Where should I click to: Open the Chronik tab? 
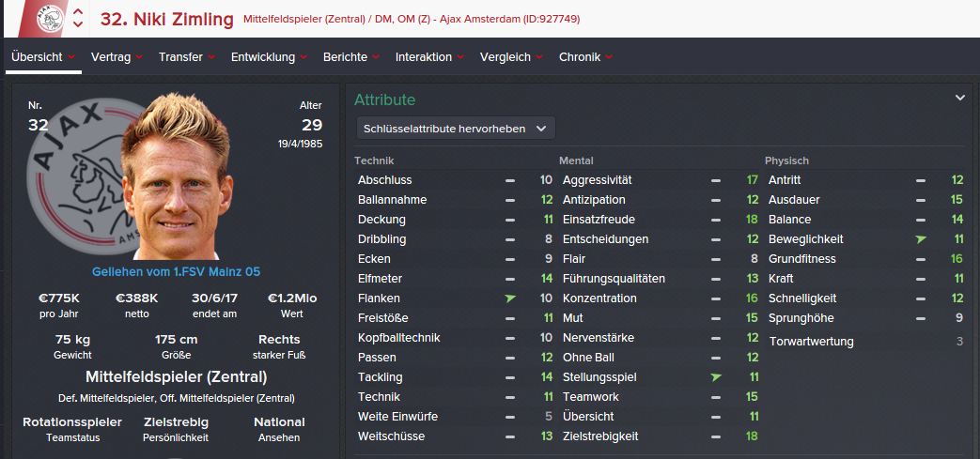(586, 57)
